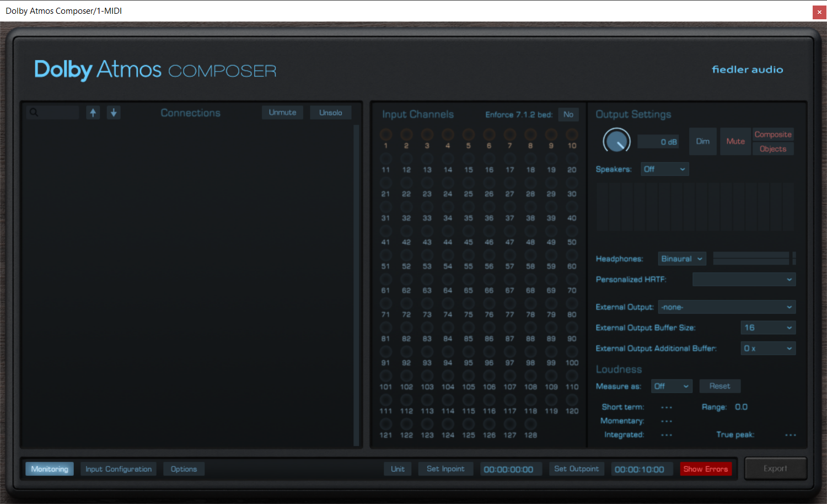Click input channel 11 circle
The width and height of the screenshot is (827, 504).
386,158
